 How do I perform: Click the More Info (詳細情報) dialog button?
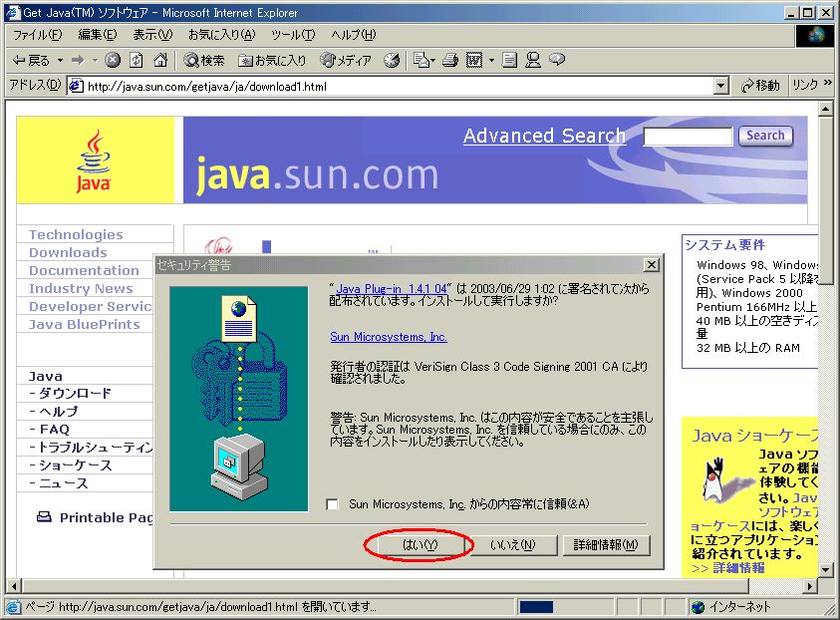607,545
